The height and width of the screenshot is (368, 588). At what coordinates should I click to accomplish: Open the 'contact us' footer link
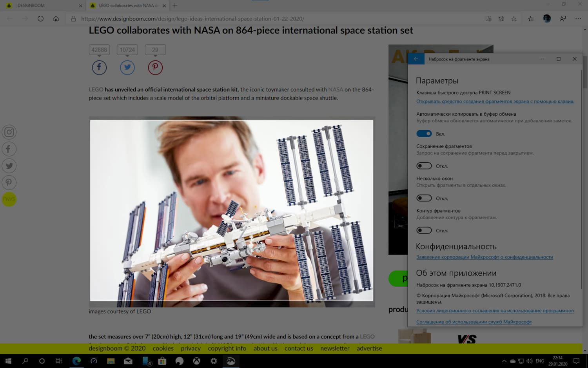click(299, 348)
